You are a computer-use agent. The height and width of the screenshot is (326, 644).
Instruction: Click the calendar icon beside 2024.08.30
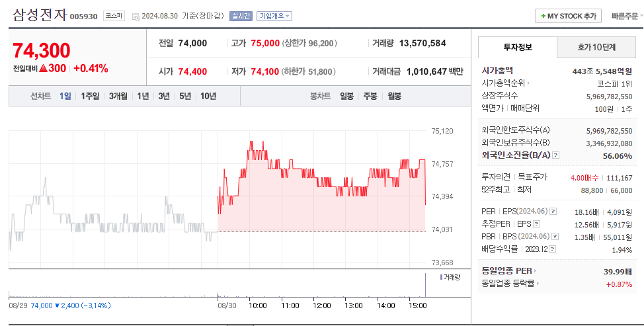coord(136,17)
